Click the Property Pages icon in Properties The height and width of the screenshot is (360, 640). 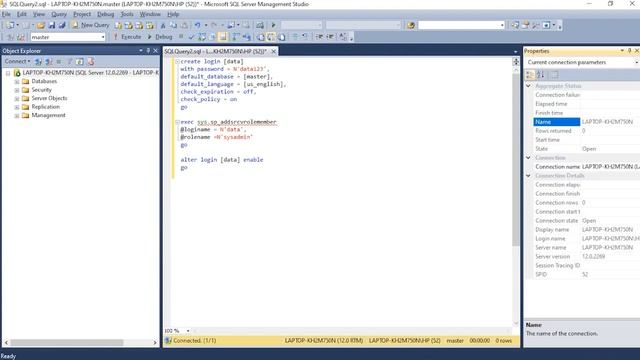[x=554, y=75]
